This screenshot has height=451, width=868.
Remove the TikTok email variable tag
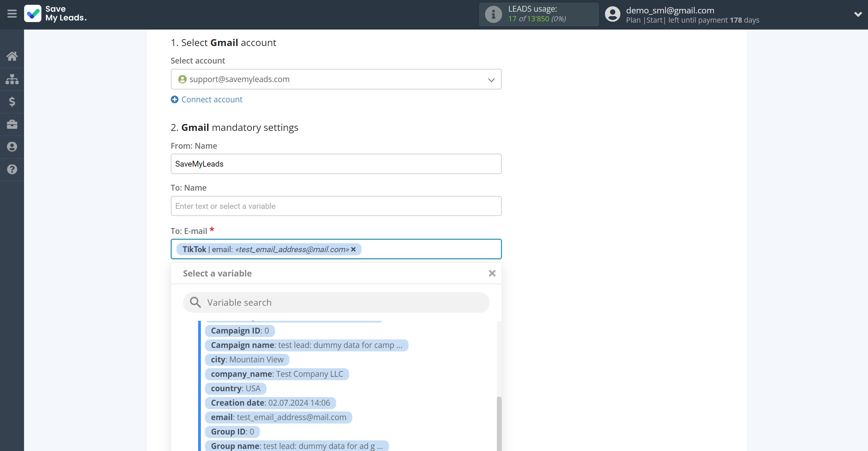click(x=353, y=249)
